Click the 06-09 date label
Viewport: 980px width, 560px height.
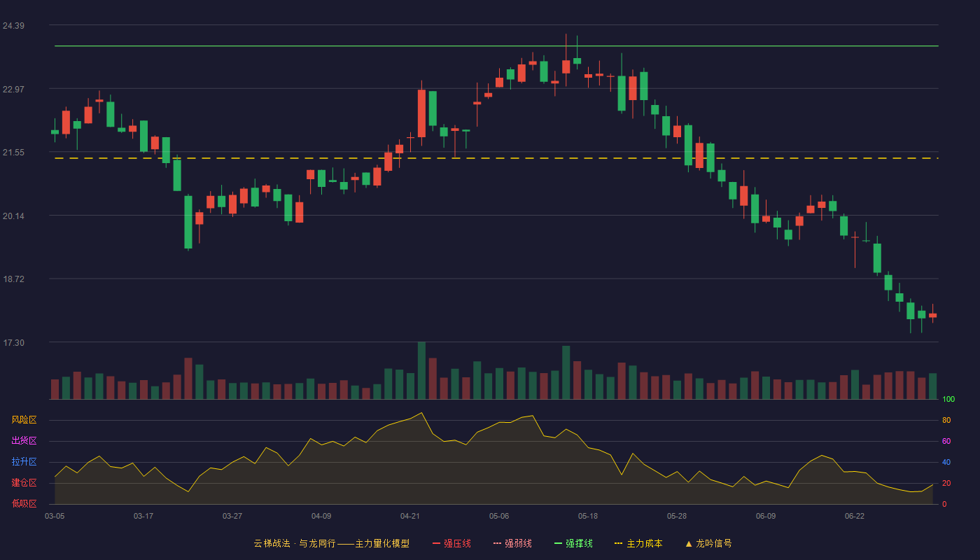(766, 516)
